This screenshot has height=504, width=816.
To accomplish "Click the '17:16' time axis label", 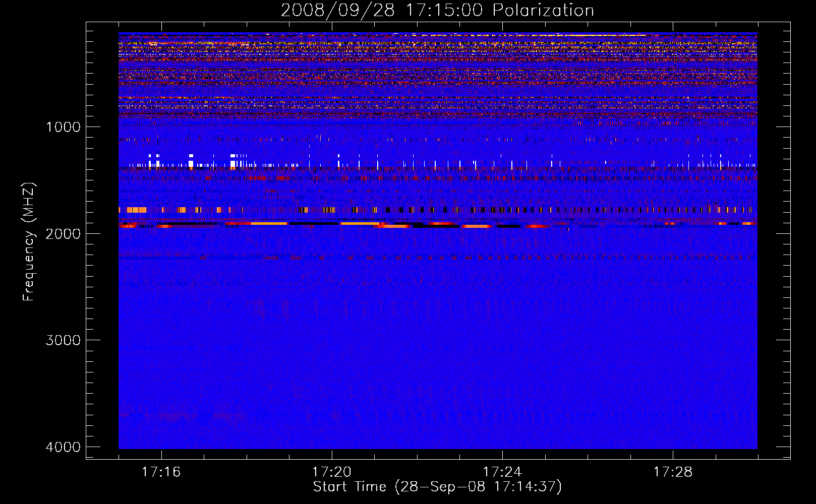I will 161,472.
